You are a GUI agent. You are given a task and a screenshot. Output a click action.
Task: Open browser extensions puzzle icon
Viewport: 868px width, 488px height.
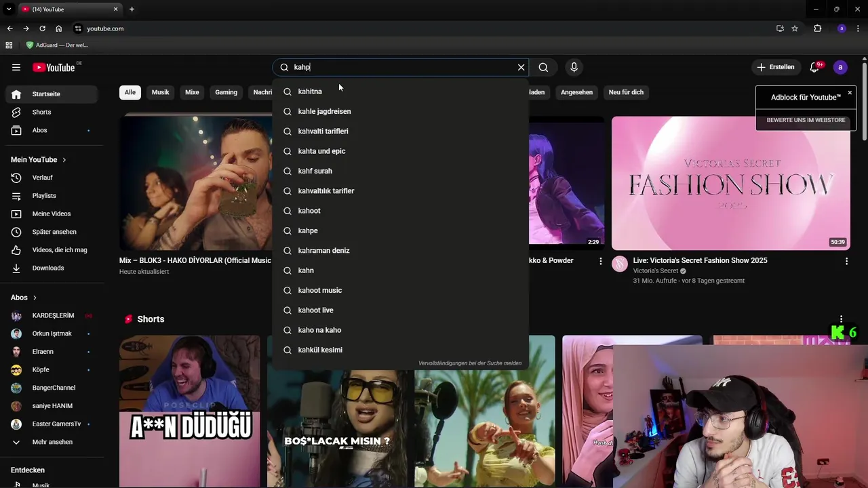[x=817, y=28]
